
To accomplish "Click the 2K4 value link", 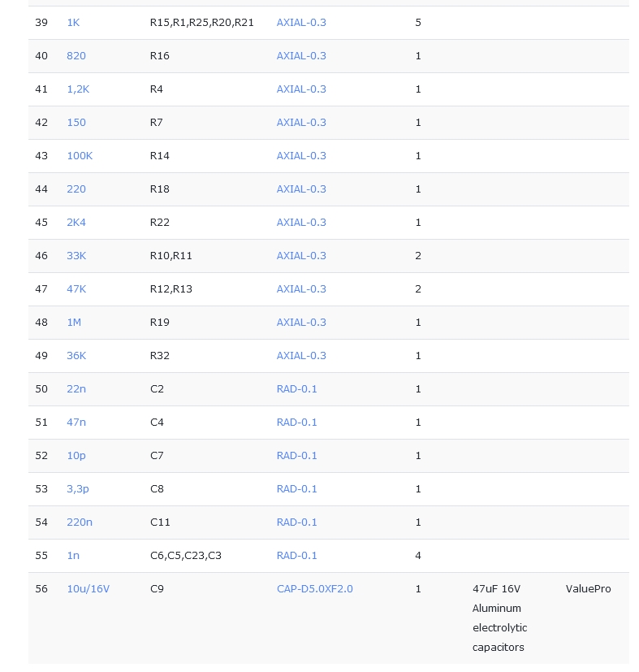I will tap(76, 223).
